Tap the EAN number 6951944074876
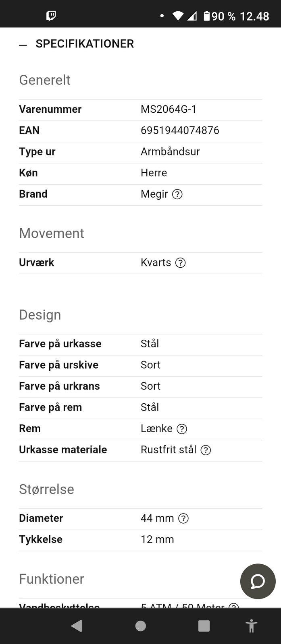 tap(180, 130)
